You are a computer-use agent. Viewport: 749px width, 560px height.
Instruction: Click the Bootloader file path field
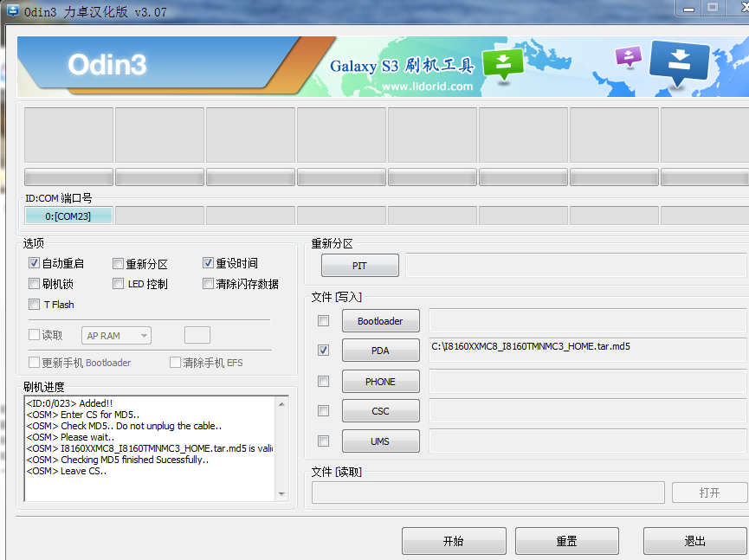(x=588, y=320)
